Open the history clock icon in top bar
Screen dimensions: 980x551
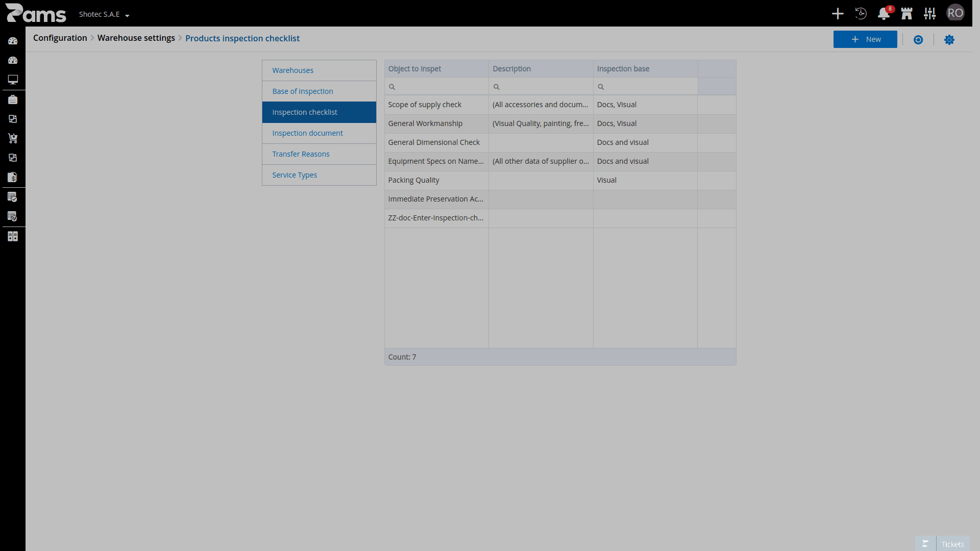pyautogui.click(x=861, y=14)
